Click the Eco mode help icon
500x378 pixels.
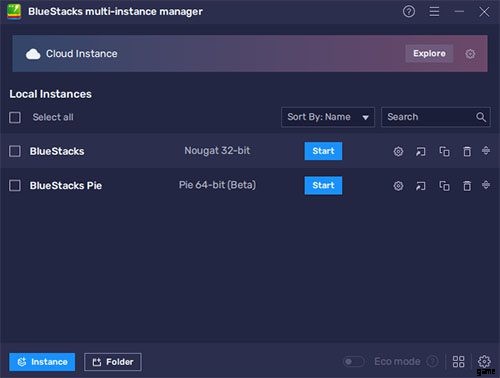[x=432, y=361]
